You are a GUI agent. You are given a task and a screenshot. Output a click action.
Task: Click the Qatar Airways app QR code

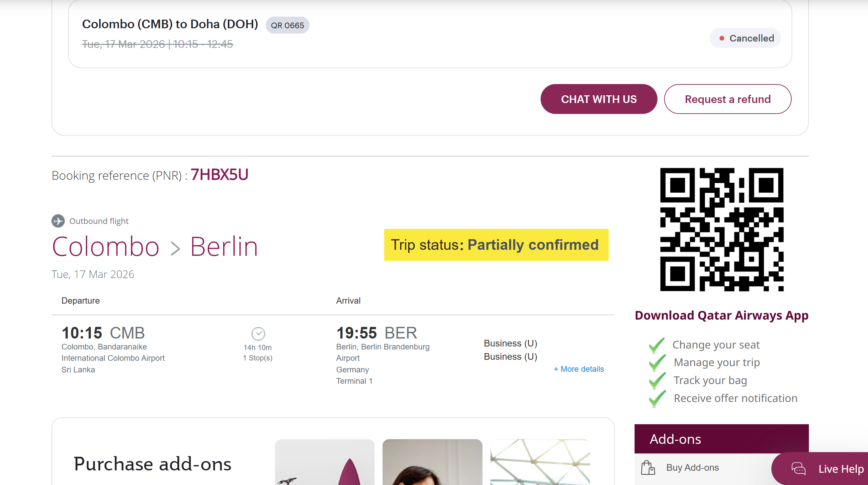pyautogui.click(x=722, y=230)
